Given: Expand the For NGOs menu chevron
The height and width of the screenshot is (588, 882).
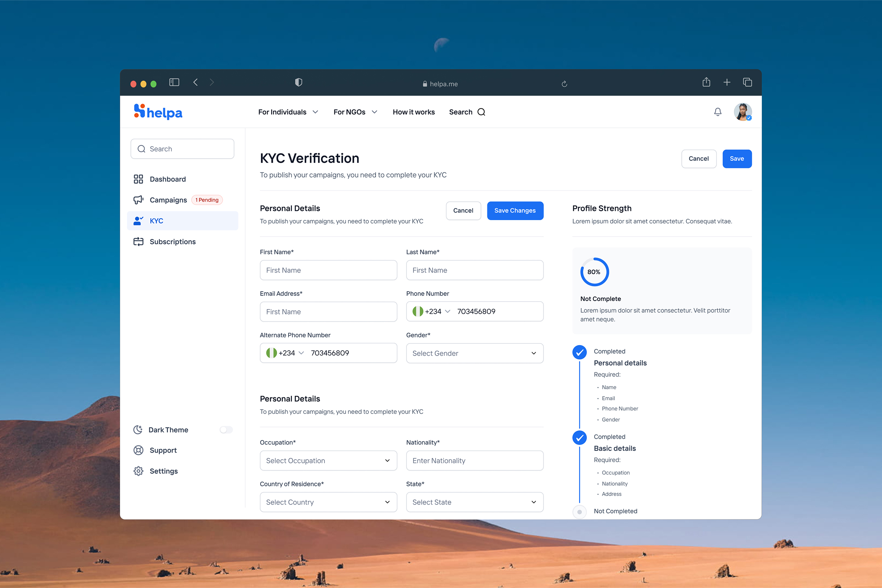Looking at the screenshot, I should coord(374,112).
